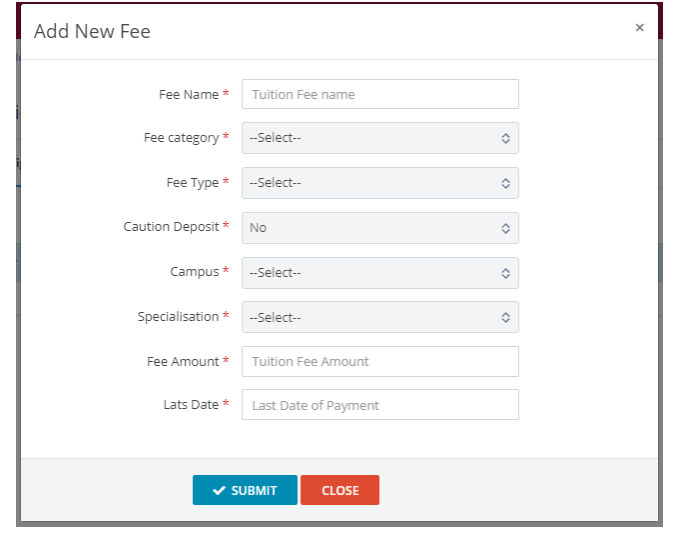This screenshot has height=538, width=675.
Task: Click the Add New Fee dialog title
Action: pyautogui.click(x=92, y=31)
